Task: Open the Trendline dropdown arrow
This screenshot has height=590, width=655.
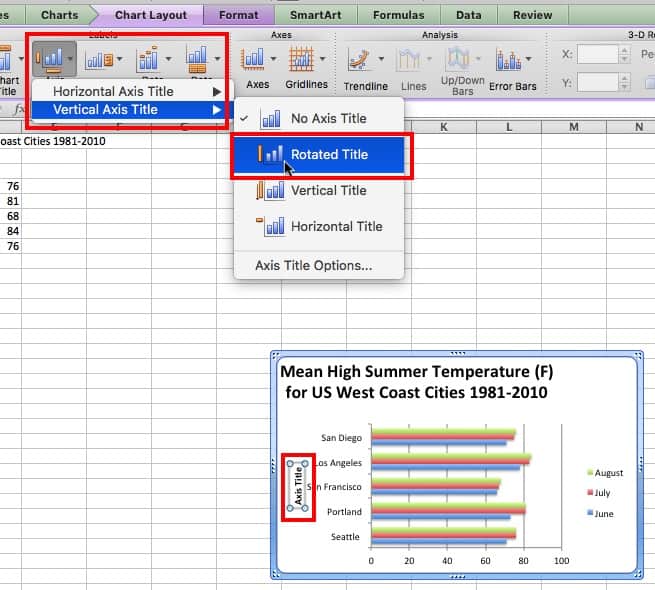Action: tap(382, 60)
